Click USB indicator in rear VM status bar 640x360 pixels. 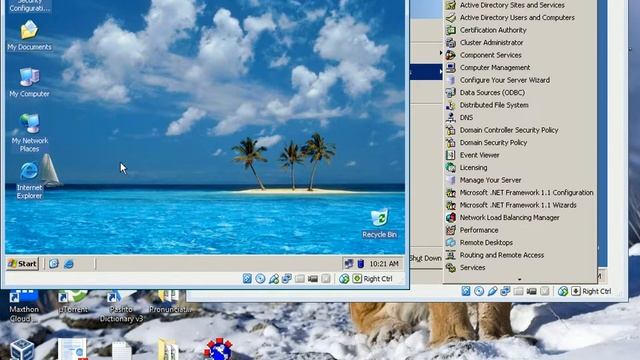(492, 291)
